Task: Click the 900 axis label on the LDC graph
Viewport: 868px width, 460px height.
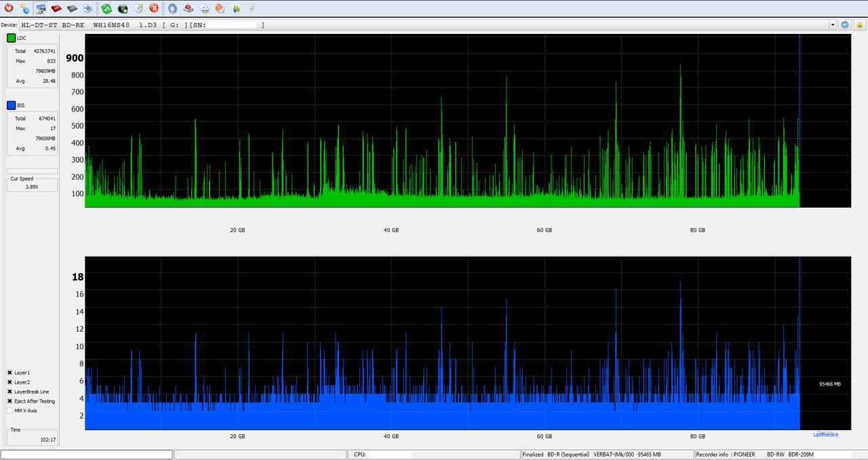Action: pyautogui.click(x=75, y=58)
